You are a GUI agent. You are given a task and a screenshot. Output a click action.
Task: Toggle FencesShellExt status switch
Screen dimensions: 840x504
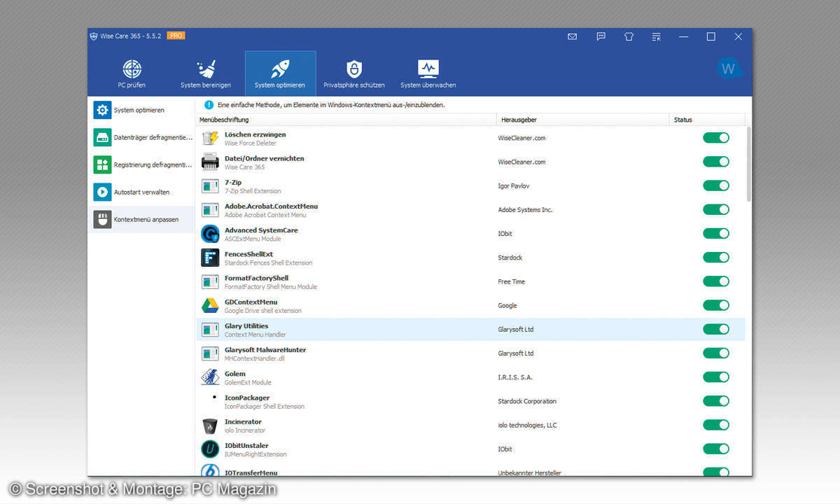pyautogui.click(x=716, y=258)
